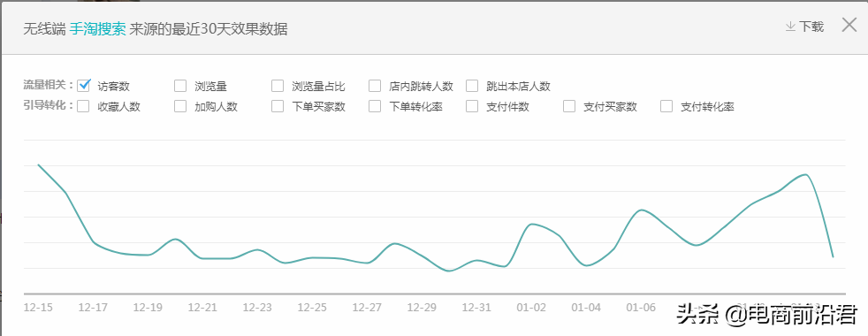
Task: Click the 12-23 date axis label
Action: pos(257,308)
